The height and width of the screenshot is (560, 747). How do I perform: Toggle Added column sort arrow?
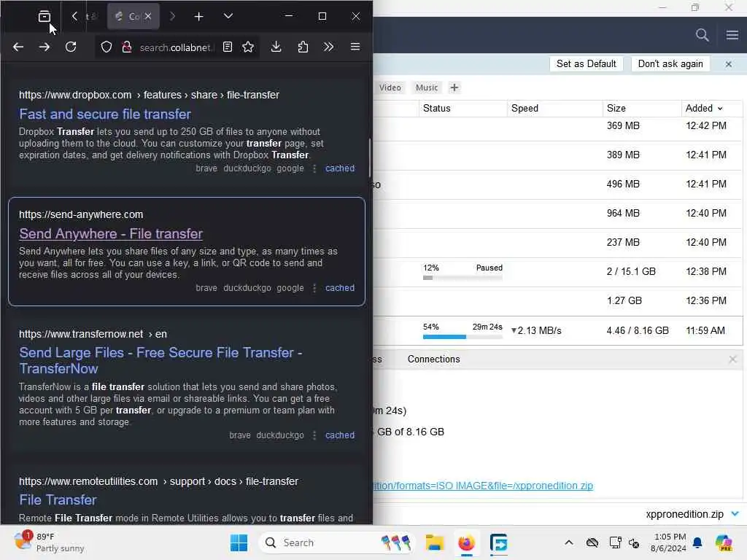click(x=720, y=109)
